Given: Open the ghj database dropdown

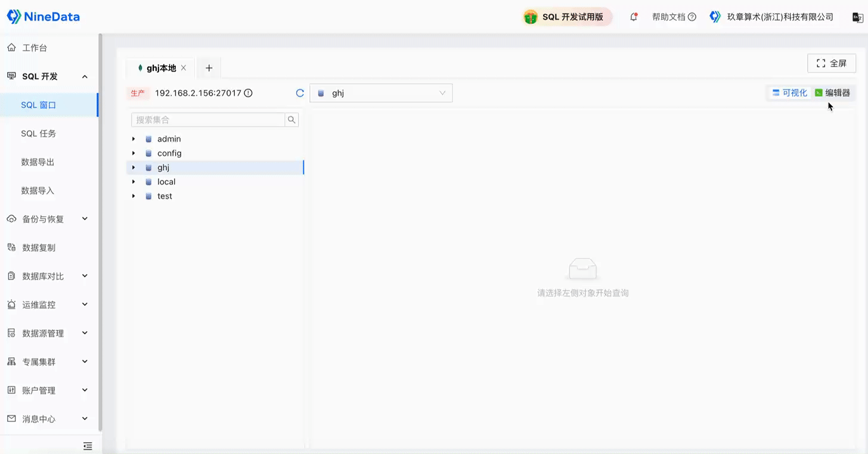Looking at the screenshot, I should click(381, 93).
